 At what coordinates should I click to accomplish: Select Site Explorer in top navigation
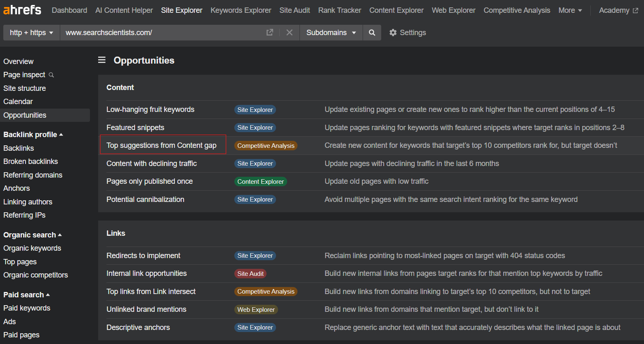tap(182, 10)
